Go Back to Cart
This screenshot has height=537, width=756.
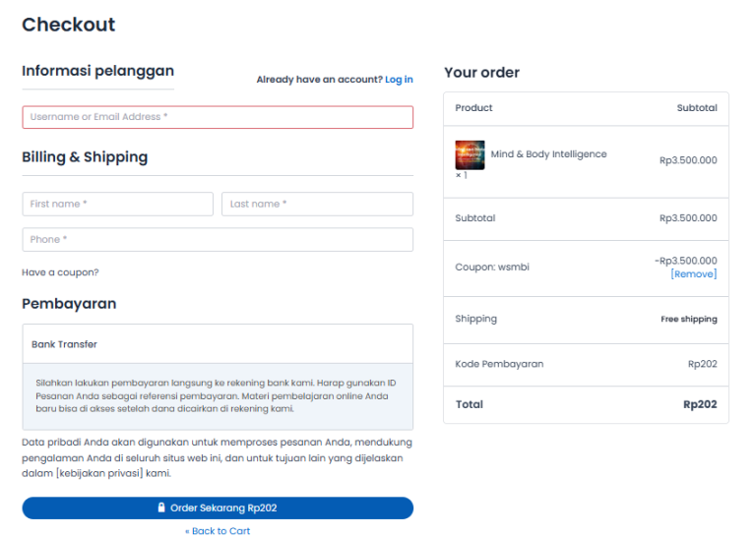218,531
